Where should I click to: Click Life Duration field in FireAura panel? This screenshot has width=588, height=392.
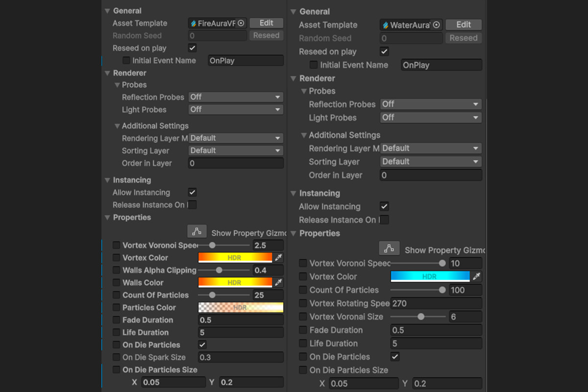(241, 332)
